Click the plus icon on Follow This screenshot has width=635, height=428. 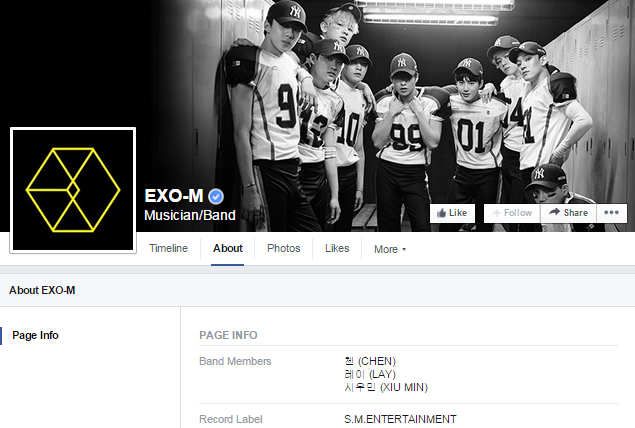(x=496, y=213)
